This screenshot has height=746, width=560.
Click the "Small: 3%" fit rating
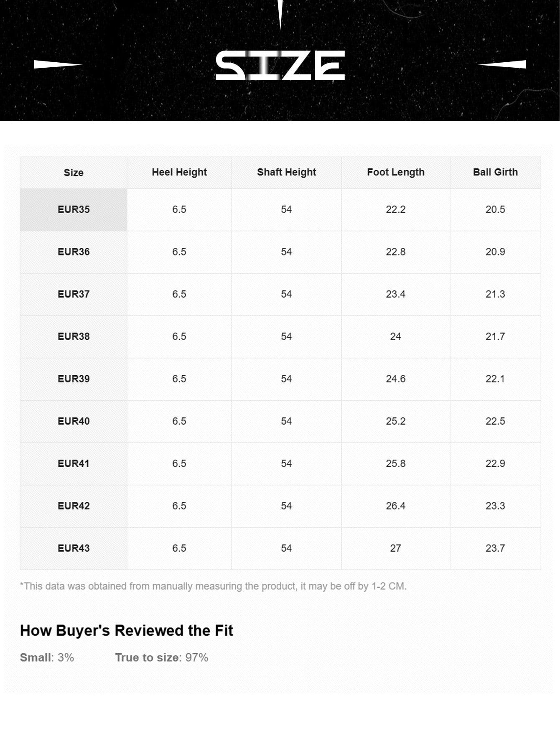47,657
